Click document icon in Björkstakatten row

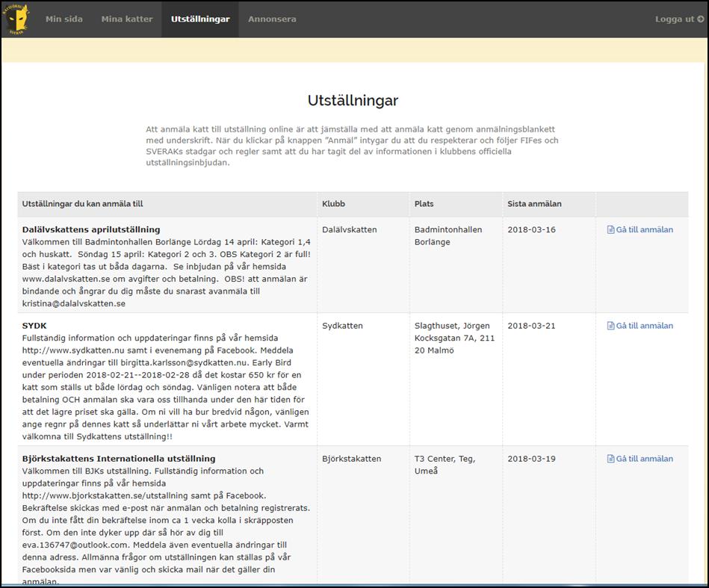[610, 459]
